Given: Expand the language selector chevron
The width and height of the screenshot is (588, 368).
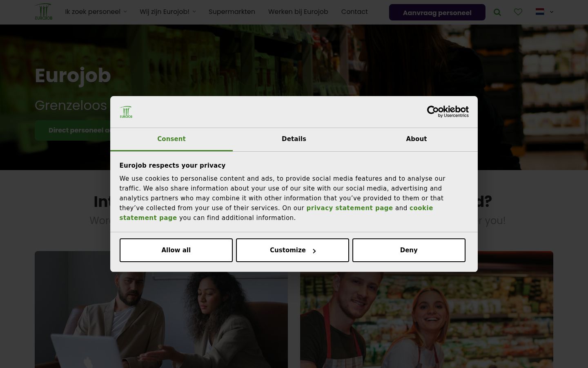Looking at the screenshot, I should [551, 12].
